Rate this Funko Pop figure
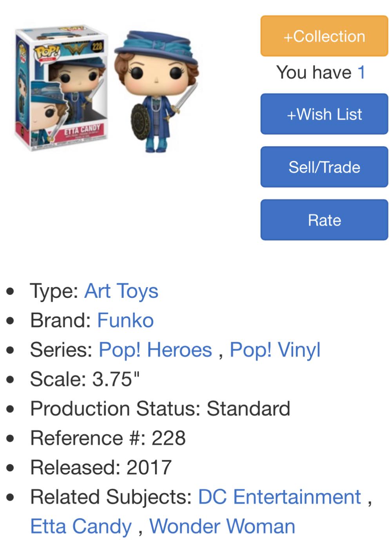Image resolution: width=392 pixels, height=540 pixels. [324, 219]
